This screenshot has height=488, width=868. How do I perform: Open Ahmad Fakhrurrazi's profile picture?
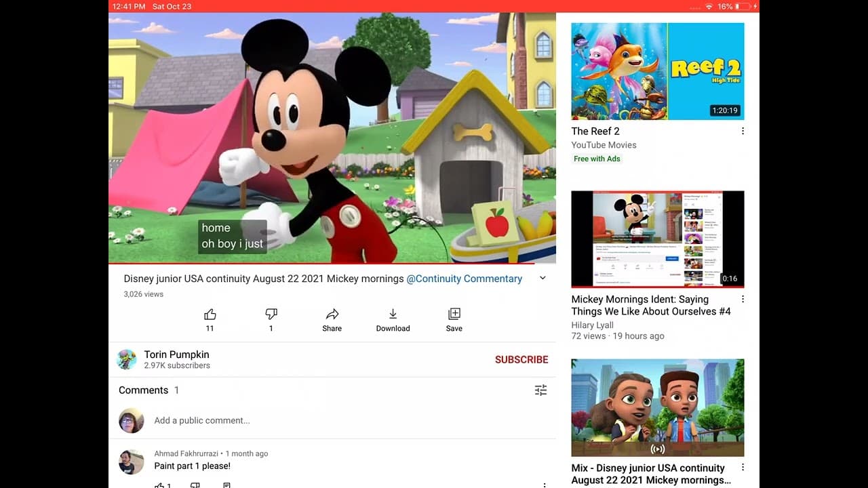pos(131,462)
